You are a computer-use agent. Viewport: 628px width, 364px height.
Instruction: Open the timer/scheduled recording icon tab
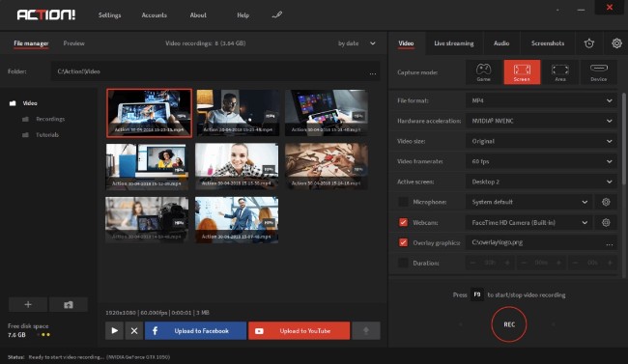[x=588, y=43]
